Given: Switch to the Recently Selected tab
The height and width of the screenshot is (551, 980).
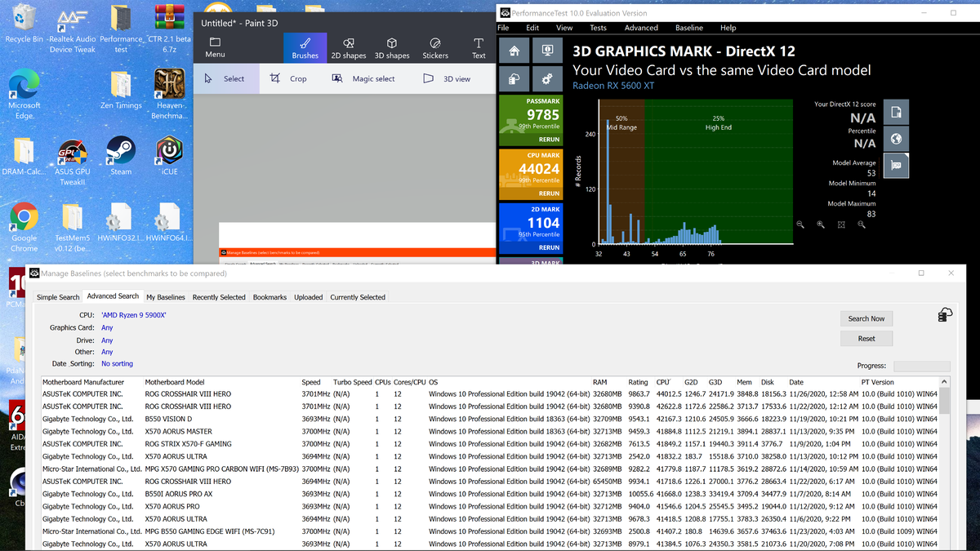Looking at the screenshot, I should pos(218,297).
